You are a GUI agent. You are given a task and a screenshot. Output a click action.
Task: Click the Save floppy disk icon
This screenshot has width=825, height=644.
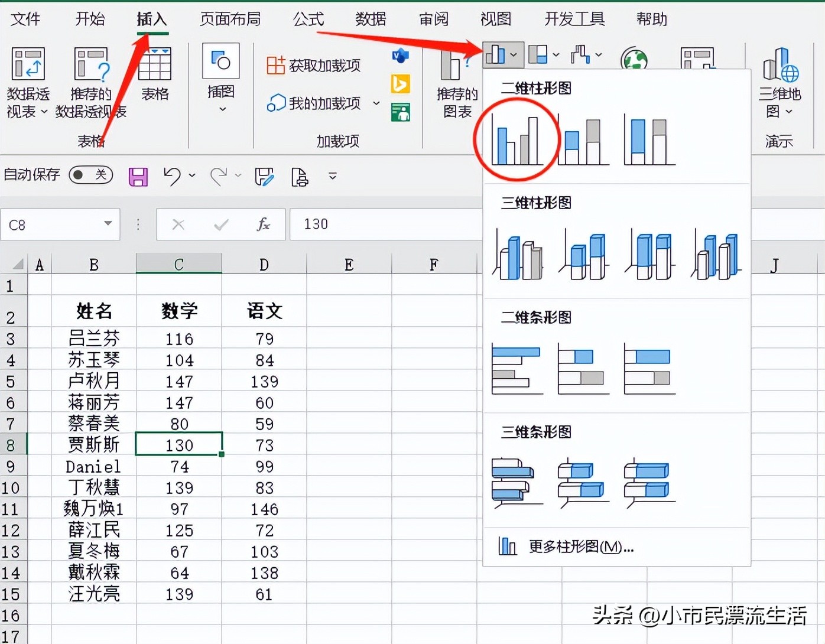click(138, 176)
